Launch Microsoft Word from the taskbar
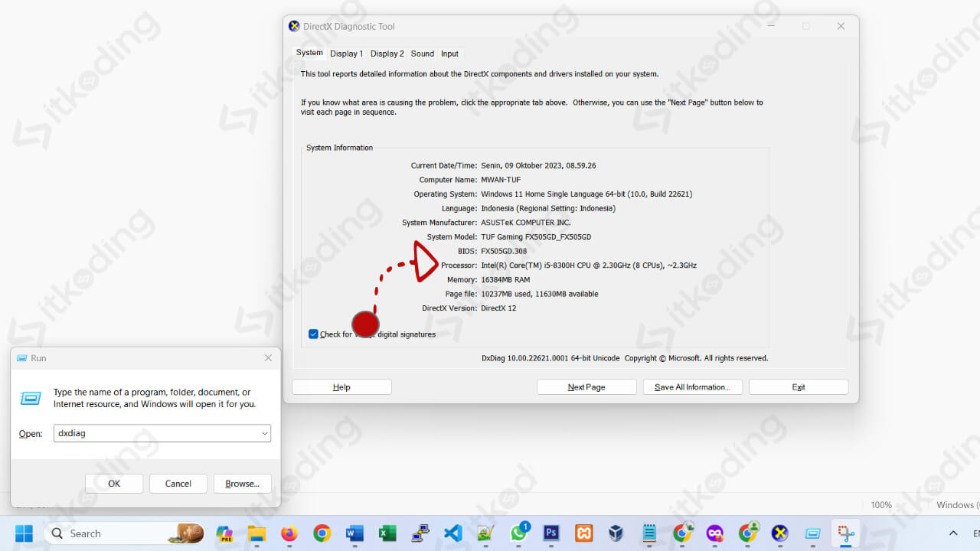This screenshot has height=551, width=980. [x=354, y=533]
